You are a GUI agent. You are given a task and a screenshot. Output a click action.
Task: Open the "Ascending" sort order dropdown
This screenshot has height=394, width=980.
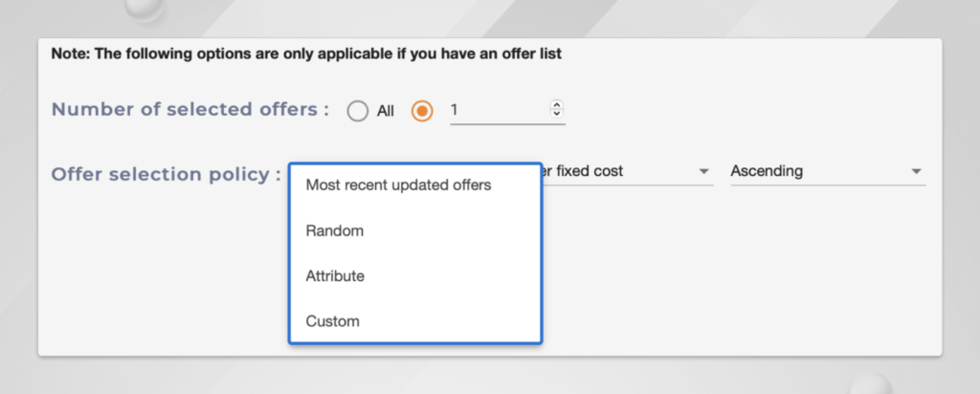(813, 171)
